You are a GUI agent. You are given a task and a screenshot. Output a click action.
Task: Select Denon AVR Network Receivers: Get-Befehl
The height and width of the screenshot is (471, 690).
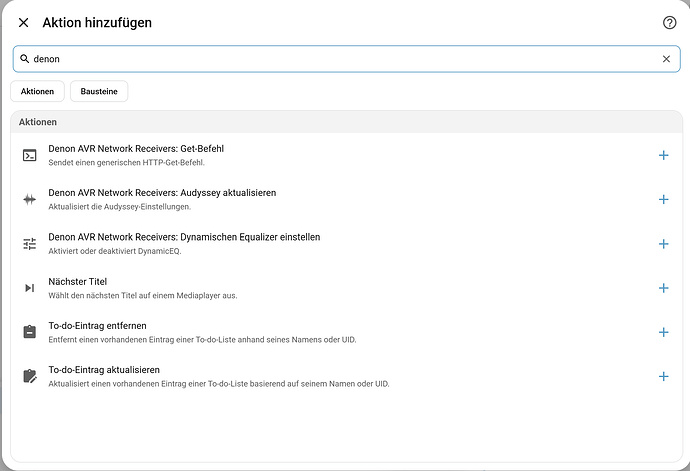click(136, 149)
